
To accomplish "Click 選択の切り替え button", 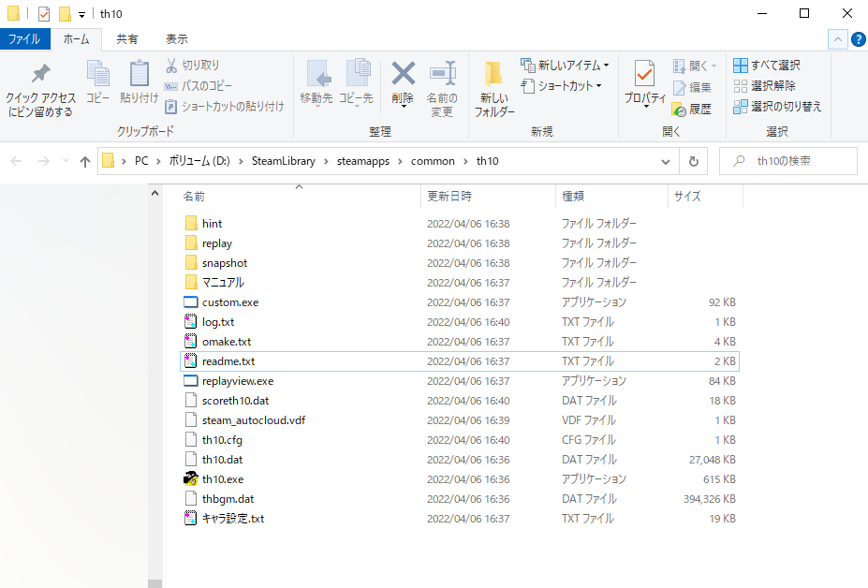I will tap(777, 107).
